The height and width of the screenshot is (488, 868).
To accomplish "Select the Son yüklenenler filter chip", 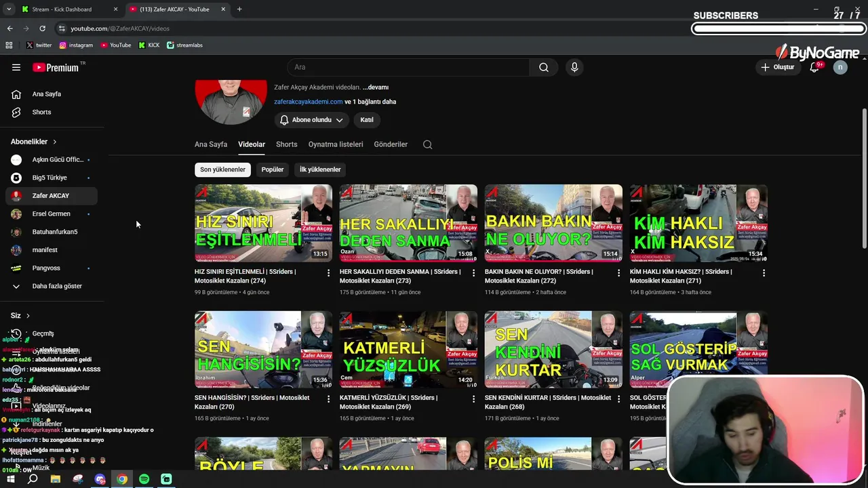I will [x=222, y=169].
